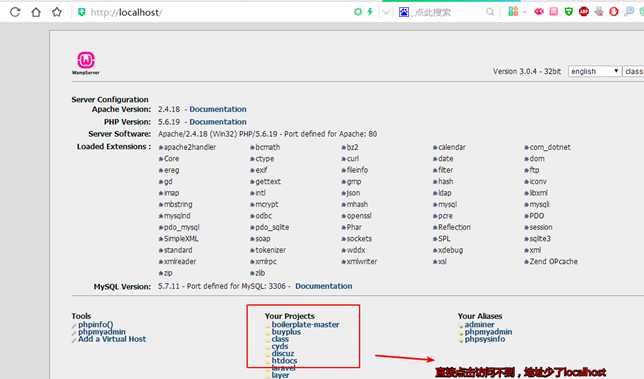Click the sqlite3 extension text
Image resolution: width=644 pixels, height=379 pixels.
coord(540,239)
